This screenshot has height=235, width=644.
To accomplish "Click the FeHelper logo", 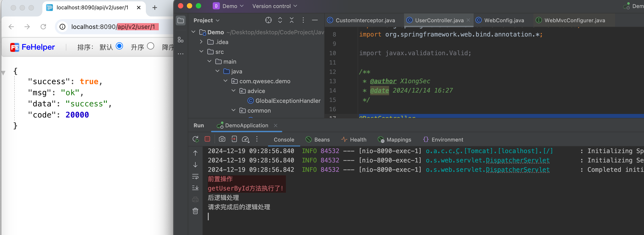I will [32, 47].
